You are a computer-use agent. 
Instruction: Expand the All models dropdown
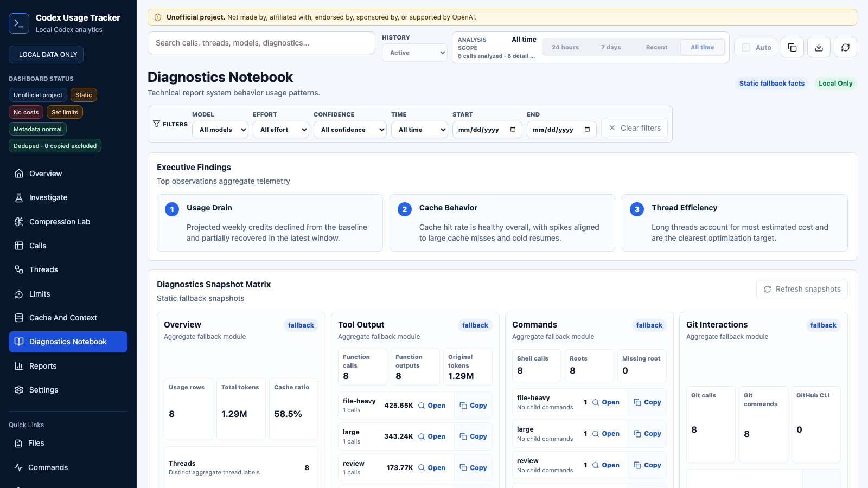pos(220,130)
